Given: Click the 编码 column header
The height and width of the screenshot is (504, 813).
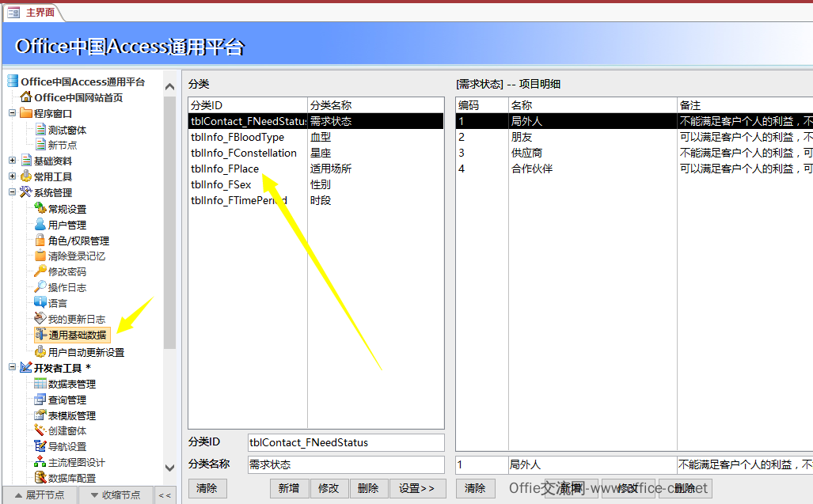Looking at the screenshot, I should pyautogui.click(x=482, y=105).
